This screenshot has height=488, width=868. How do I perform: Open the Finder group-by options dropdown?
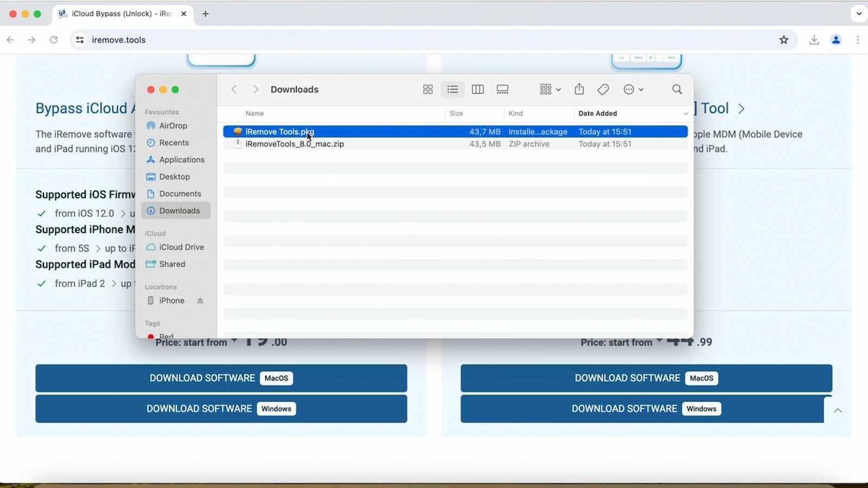550,89
